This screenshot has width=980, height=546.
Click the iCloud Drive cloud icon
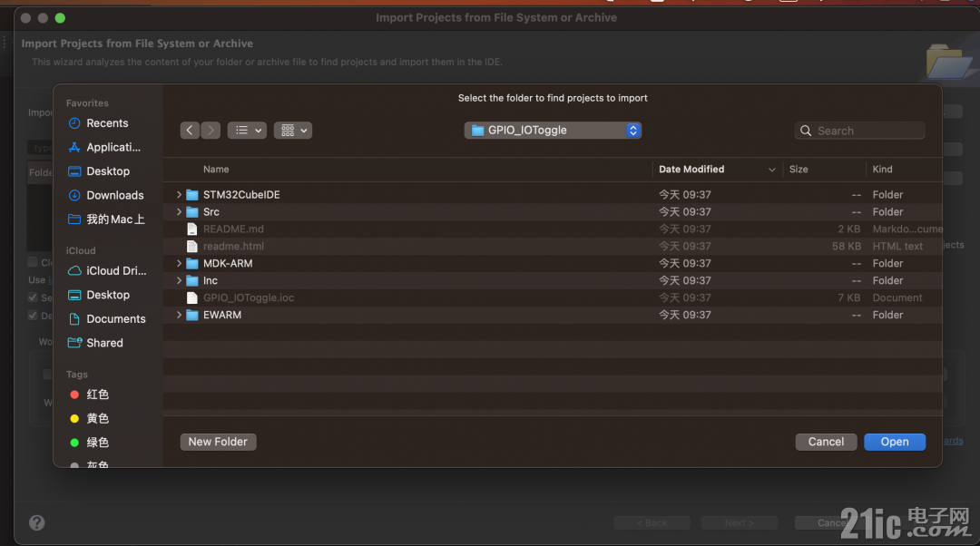click(x=74, y=270)
